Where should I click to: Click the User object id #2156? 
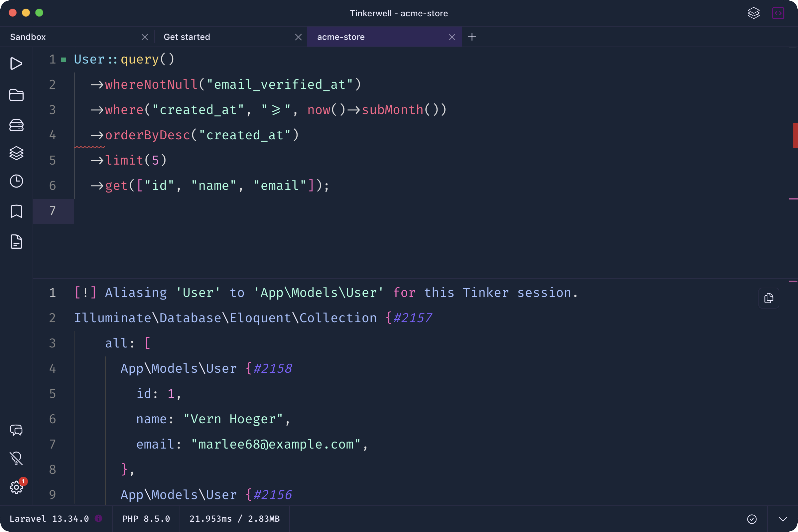point(272,495)
